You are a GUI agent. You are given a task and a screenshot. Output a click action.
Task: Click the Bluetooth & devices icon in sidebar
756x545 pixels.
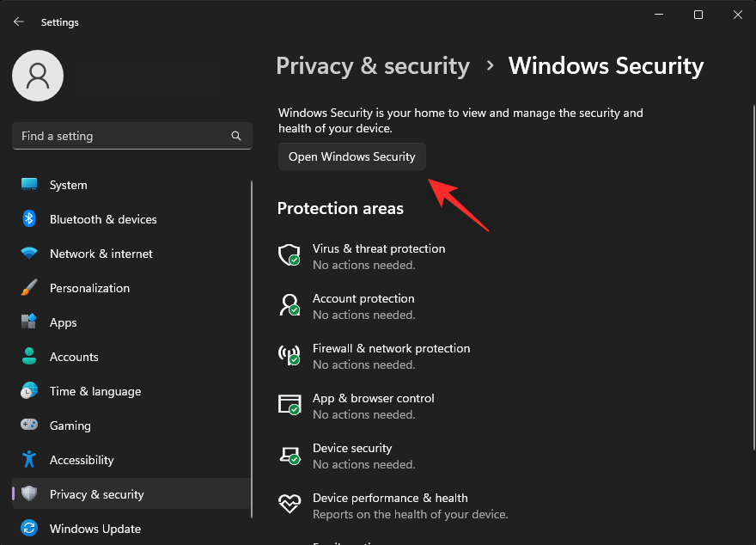click(29, 219)
